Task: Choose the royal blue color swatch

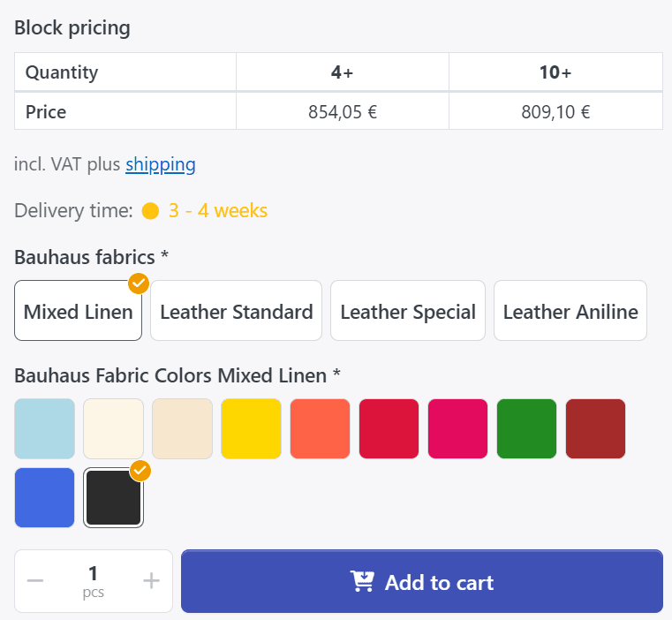Action: point(45,498)
